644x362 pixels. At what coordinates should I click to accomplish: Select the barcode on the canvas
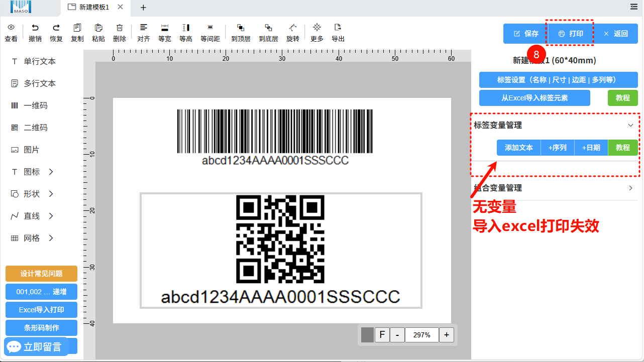pos(275,132)
